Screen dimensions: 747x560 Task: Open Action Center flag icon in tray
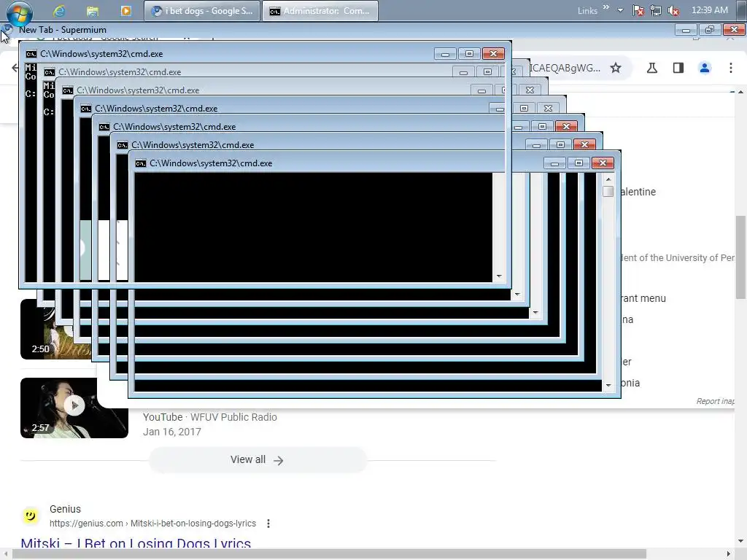tap(638, 10)
